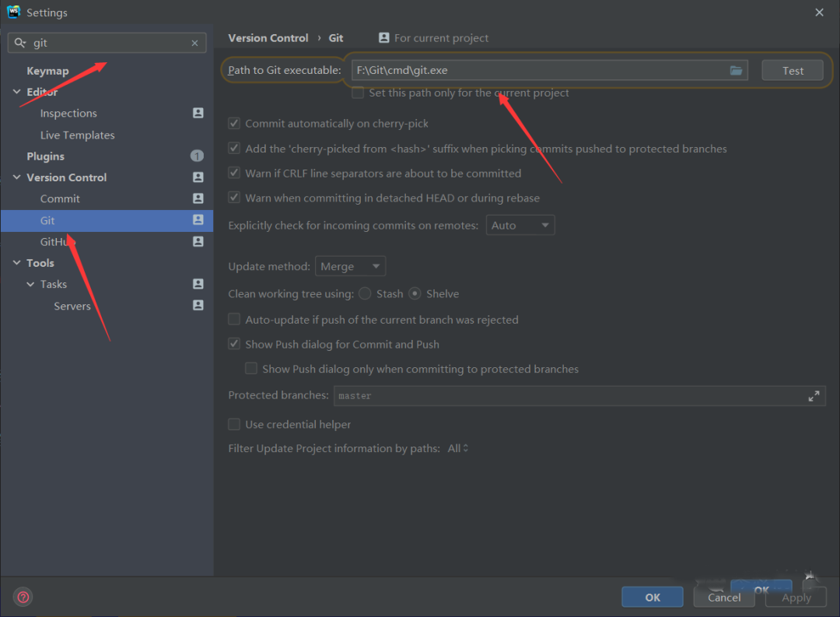
Task: Select the Shelve radio button
Action: pos(415,293)
